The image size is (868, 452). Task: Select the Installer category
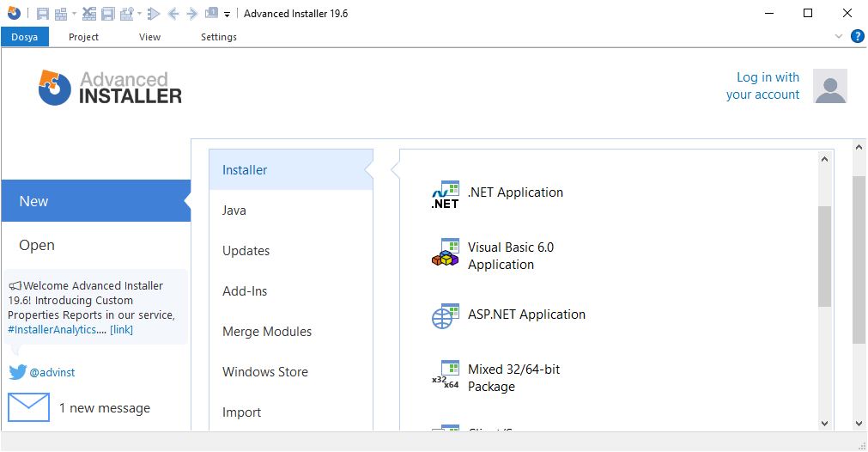(291, 169)
